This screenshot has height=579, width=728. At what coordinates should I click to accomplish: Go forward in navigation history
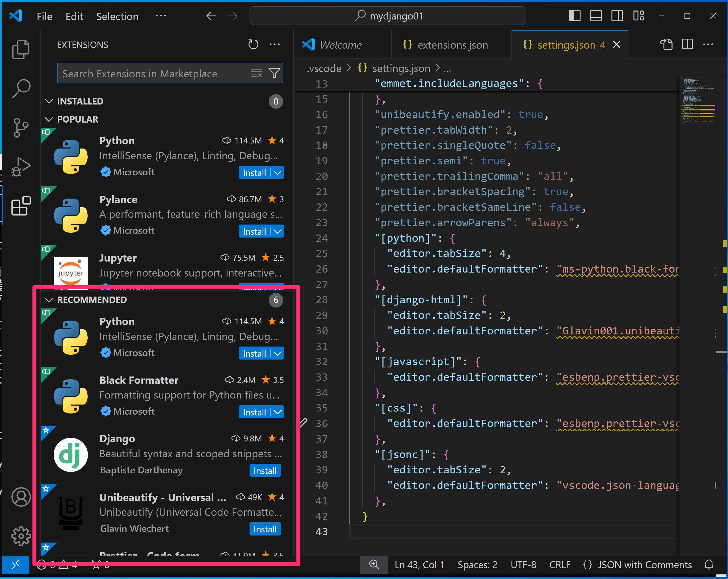[x=232, y=16]
